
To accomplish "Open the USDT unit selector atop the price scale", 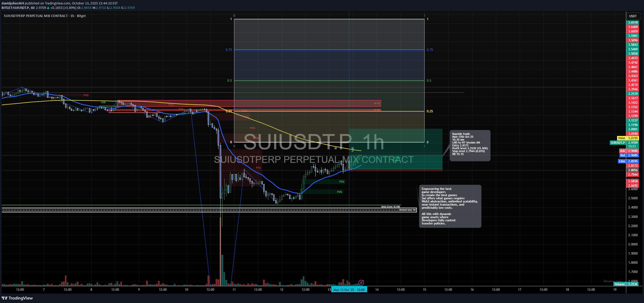I will [x=633, y=16].
